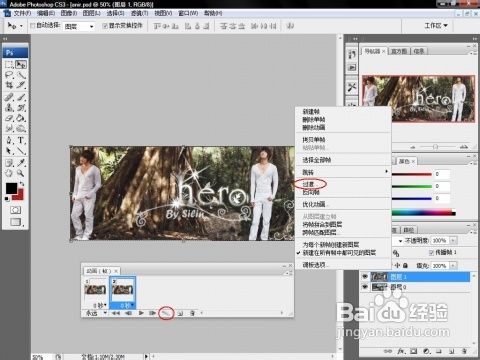Viewport: 480px width, 360px height.
Task: Select the Hand tool
Action: 9,173
